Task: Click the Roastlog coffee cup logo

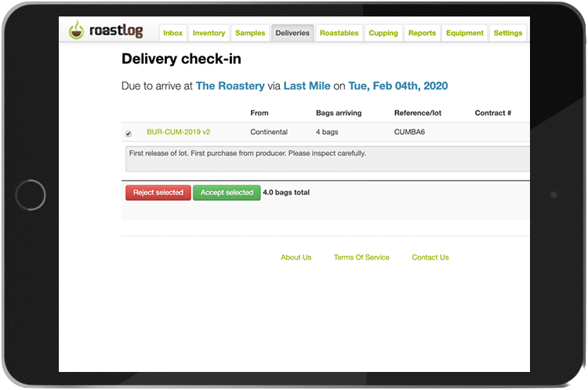Action: [x=76, y=32]
